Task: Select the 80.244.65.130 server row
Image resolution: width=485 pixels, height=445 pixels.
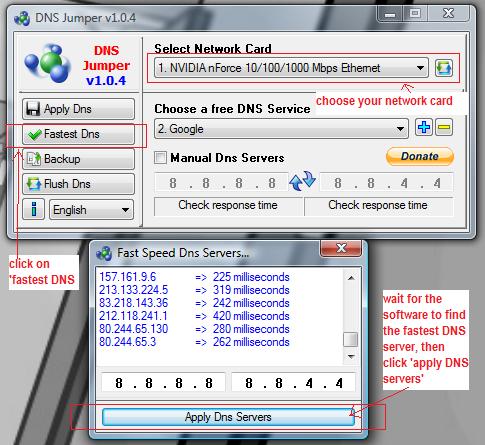Action: coord(194,329)
